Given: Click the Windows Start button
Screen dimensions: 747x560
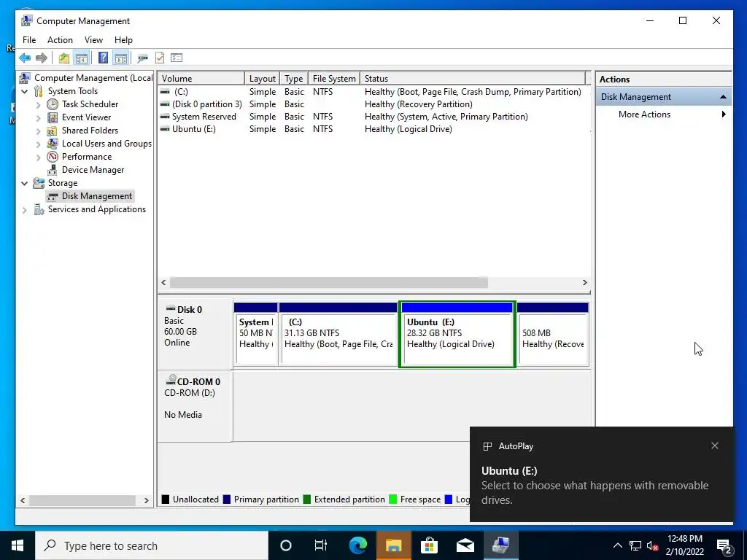Looking at the screenshot, I should (x=18, y=545).
